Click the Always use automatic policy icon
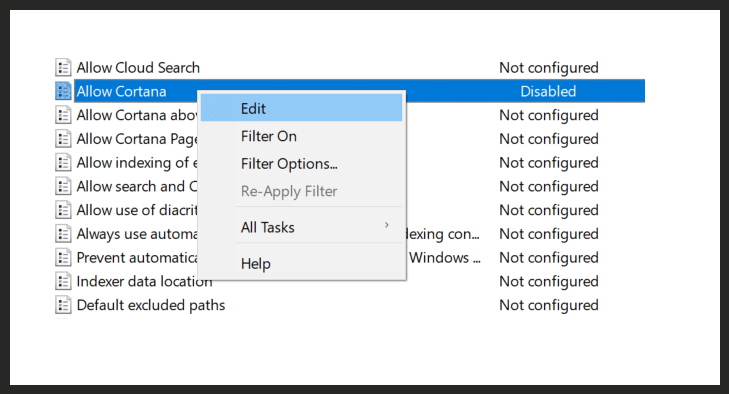Screen dimensions: 729x394 pyautogui.click(x=63, y=234)
